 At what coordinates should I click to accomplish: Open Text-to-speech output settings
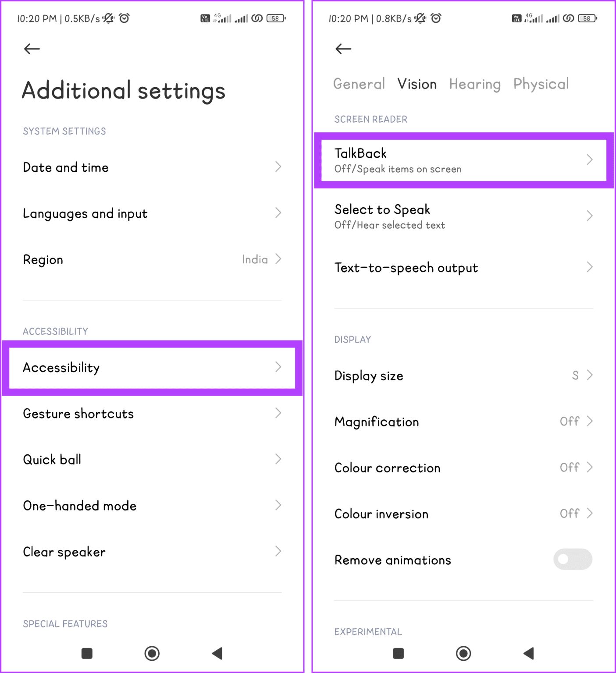(463, 267)
